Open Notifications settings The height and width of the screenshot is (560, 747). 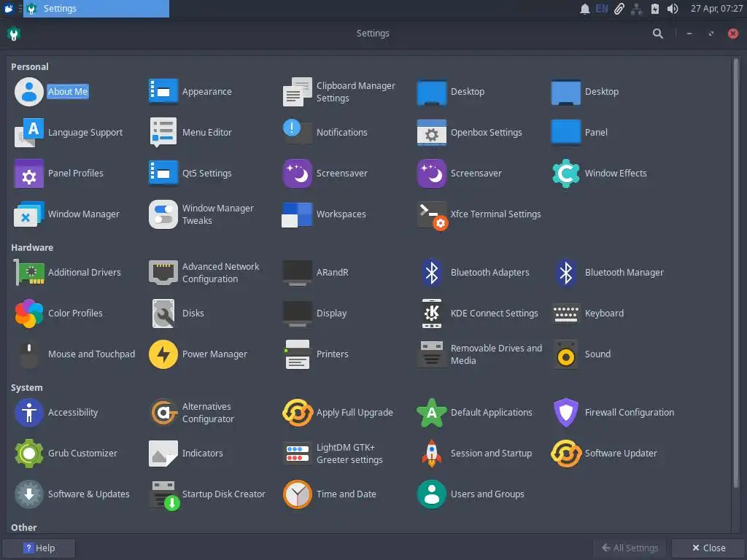point(325,133)
